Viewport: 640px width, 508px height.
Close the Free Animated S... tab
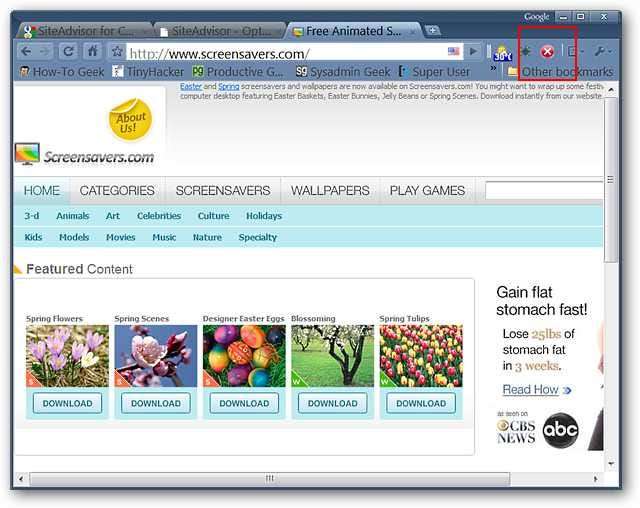(413, 32)
